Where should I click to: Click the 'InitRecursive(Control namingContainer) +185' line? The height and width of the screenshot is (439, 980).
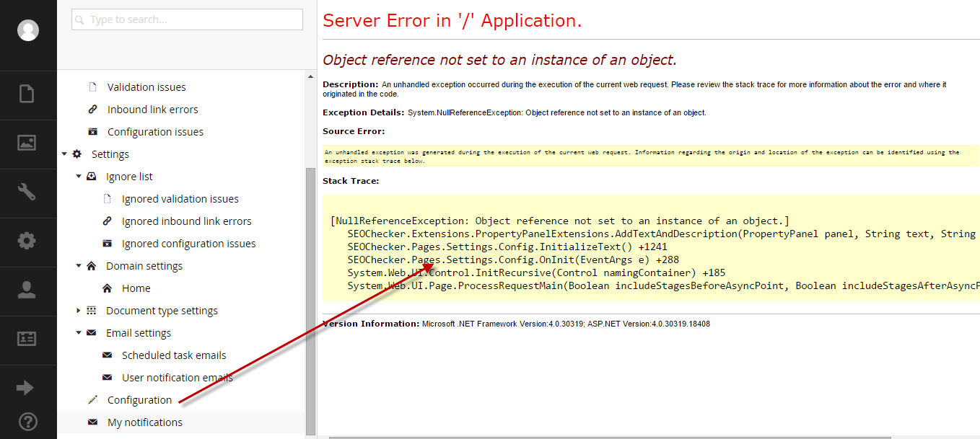[536, 272]
